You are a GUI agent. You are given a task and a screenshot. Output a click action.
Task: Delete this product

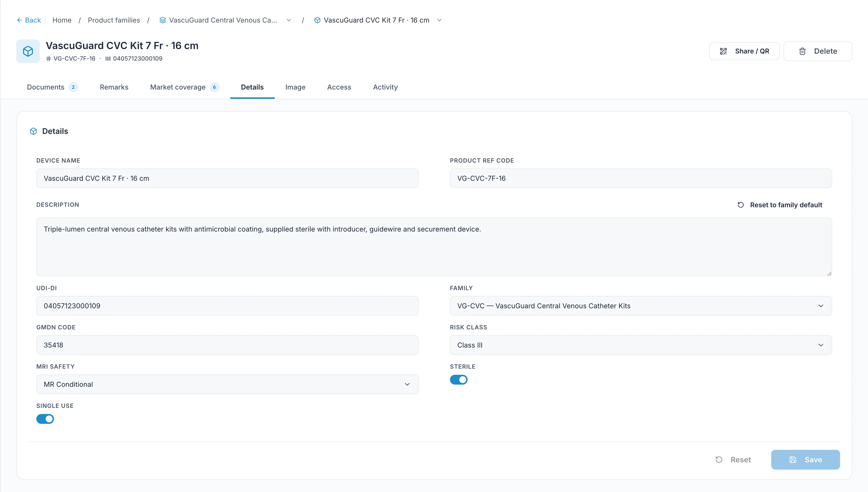point(818,51)
